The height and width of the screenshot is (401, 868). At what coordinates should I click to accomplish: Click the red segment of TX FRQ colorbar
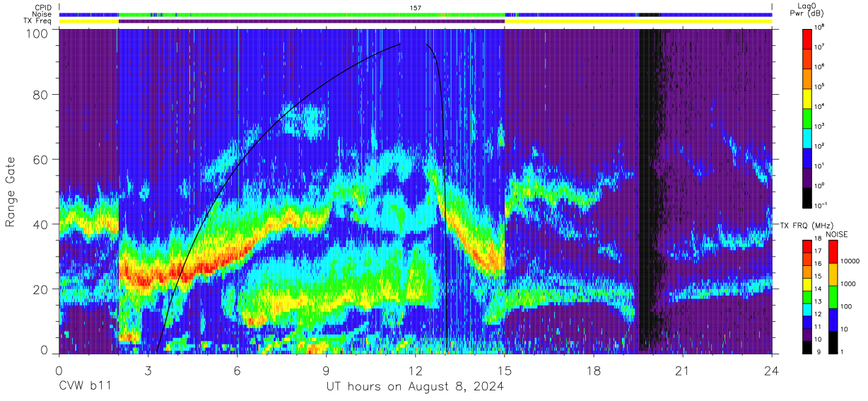tap(808, 246)
